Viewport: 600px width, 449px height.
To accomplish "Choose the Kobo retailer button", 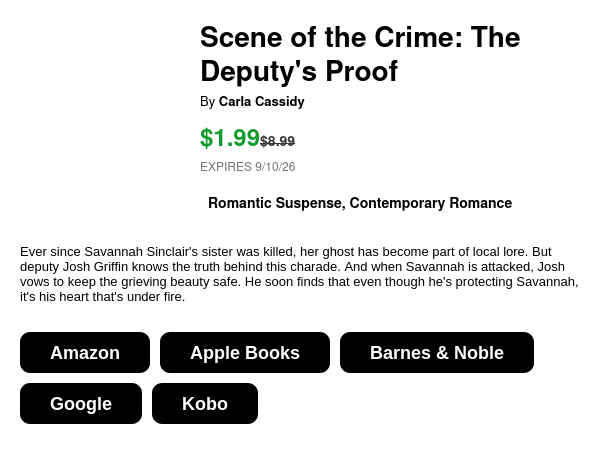I will [x=205, y=403].
